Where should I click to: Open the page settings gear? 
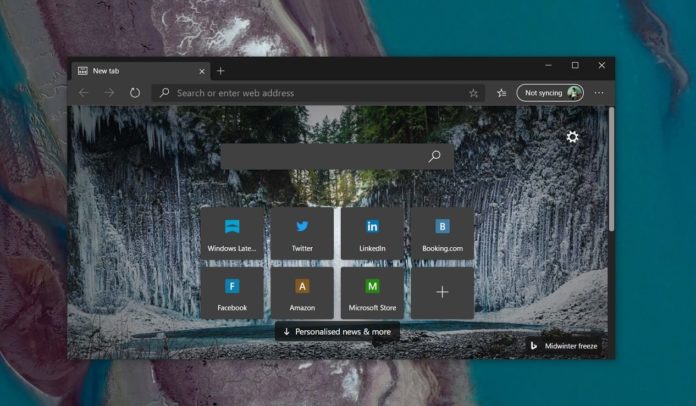point(572,137)
